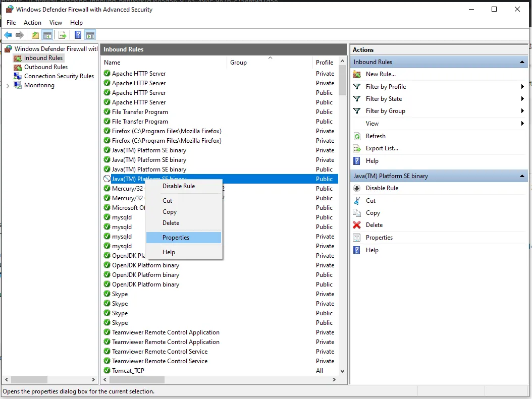532x399 pixels.
Task: Click the Forward arrow toolbar icon
Action: [x=20, y=35]
